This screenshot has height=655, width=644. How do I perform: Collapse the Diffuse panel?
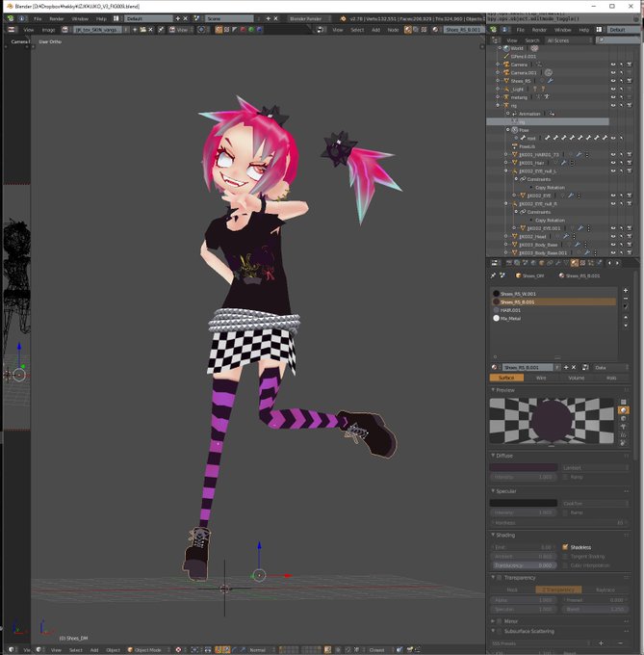click(493, 456)
